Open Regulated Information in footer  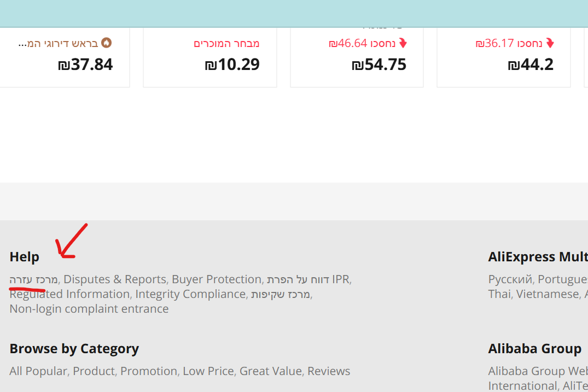click(x=69, y=294)
